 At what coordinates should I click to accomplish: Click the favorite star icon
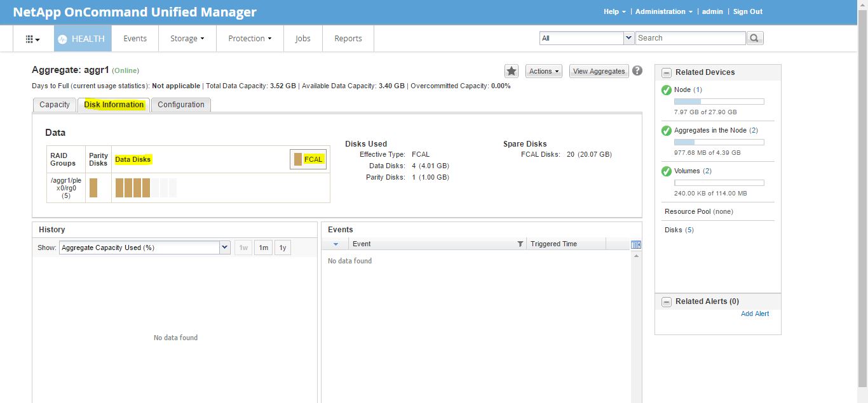[x=512, y=71]
